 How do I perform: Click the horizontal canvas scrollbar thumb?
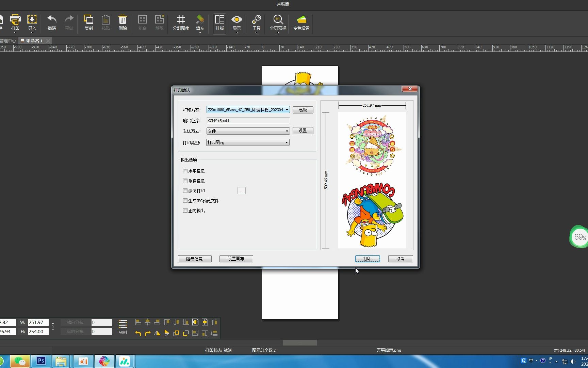[x=300, y=342]
